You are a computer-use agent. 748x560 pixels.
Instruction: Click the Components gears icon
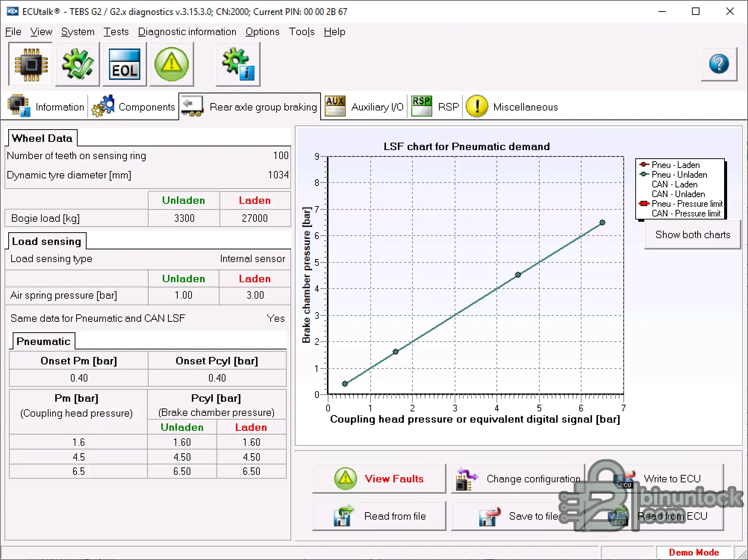pos(103,106)
